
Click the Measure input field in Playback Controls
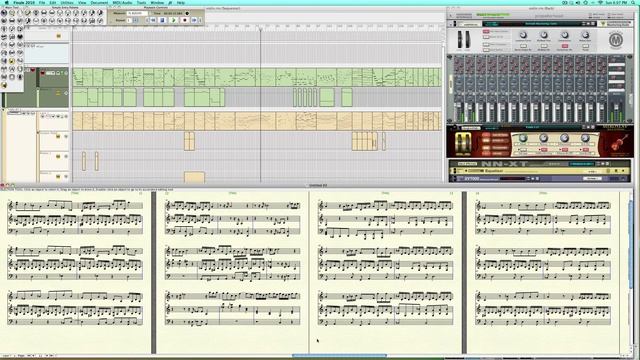(x=137, y=13)
